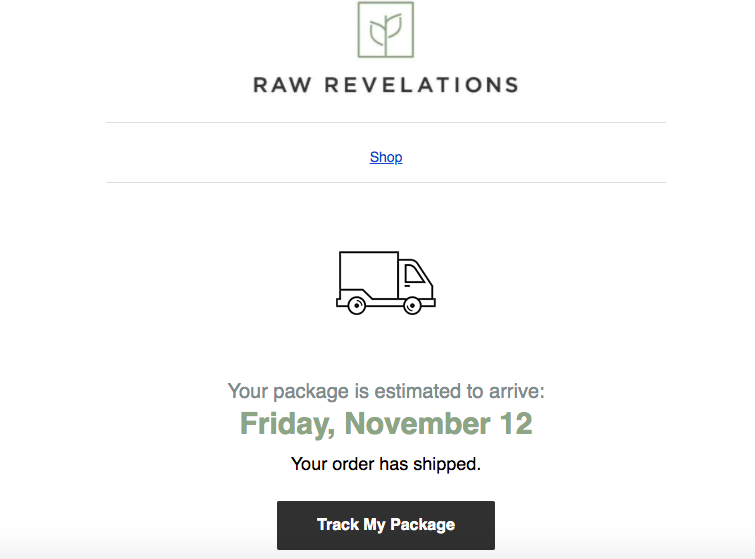755x559 pixels.
Task: Select the Friday, November 12 date
Action: pyautogui.click(x=385, y=423)
